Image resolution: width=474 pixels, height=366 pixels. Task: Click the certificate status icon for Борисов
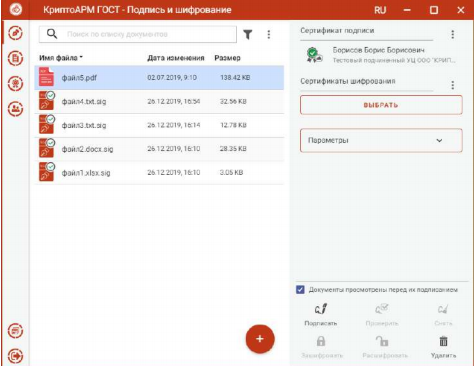314,55
